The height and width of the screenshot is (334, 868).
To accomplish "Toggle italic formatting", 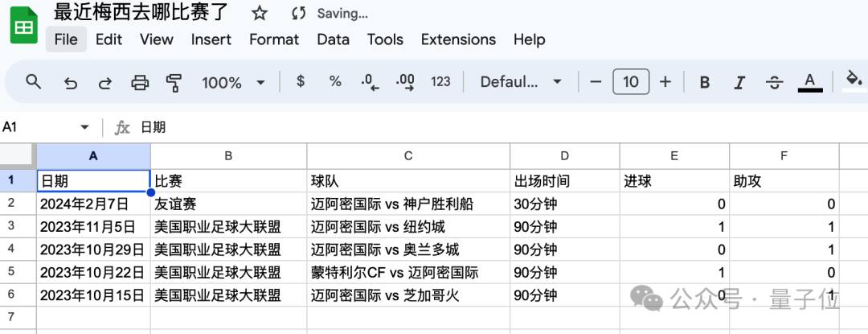I will (x=739, y=83).
